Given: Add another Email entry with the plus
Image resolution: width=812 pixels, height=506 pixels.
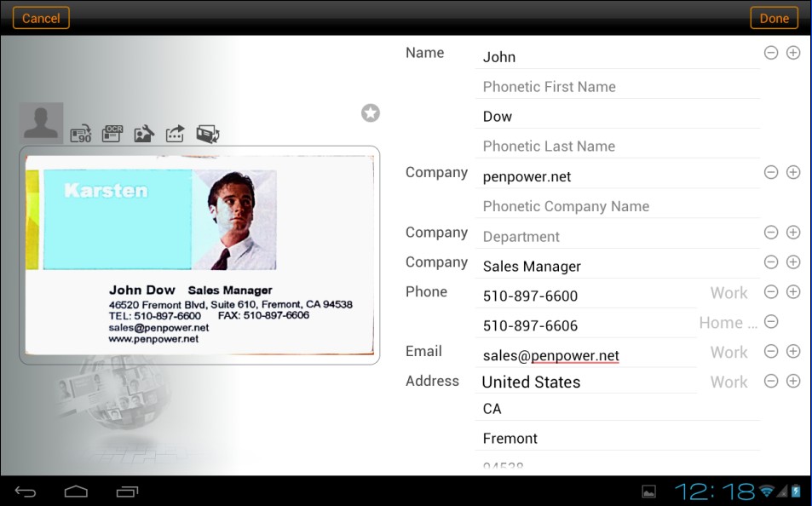Looking at the screenshot, I should (793, 352).
